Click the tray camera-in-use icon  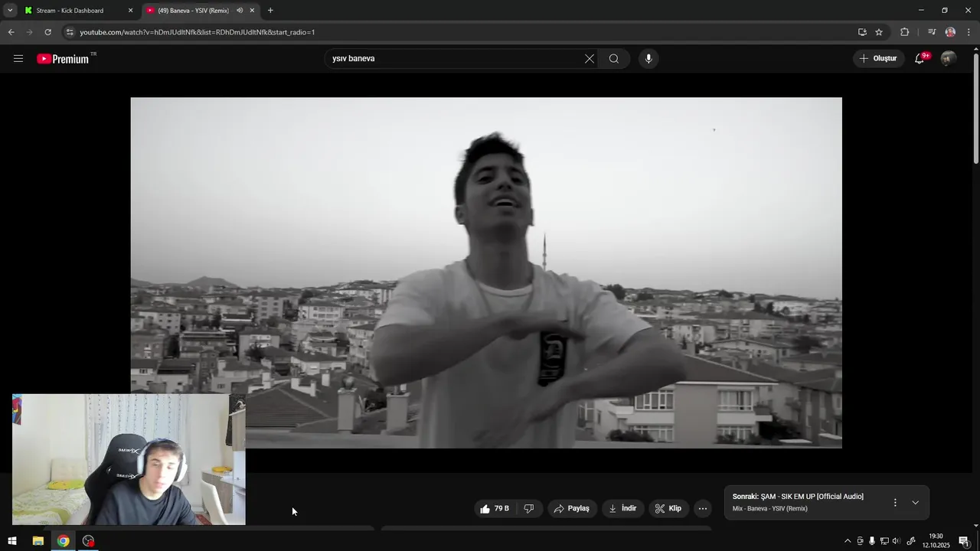(860, 541)
